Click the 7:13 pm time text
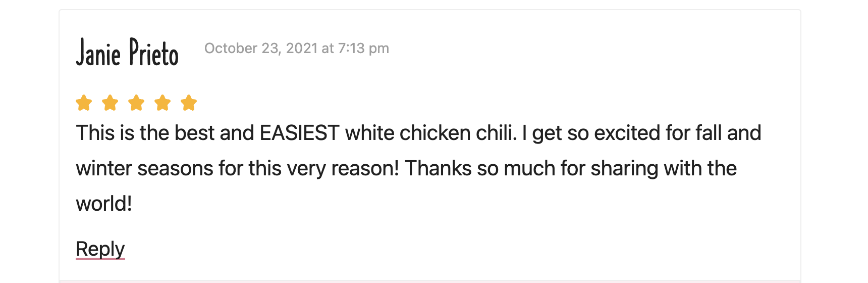Screen dimensions: 868x283 [x=363, y=49]
